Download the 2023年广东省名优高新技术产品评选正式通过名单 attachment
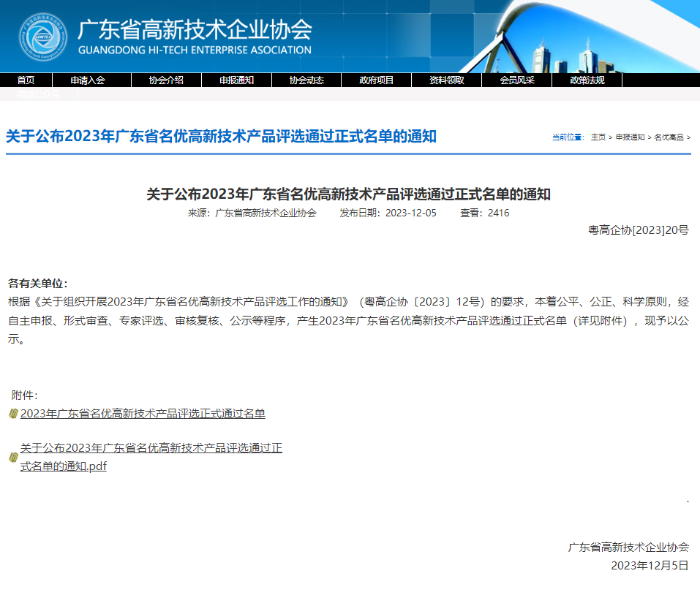The image size is (700, 606). [x=143, y=414]
